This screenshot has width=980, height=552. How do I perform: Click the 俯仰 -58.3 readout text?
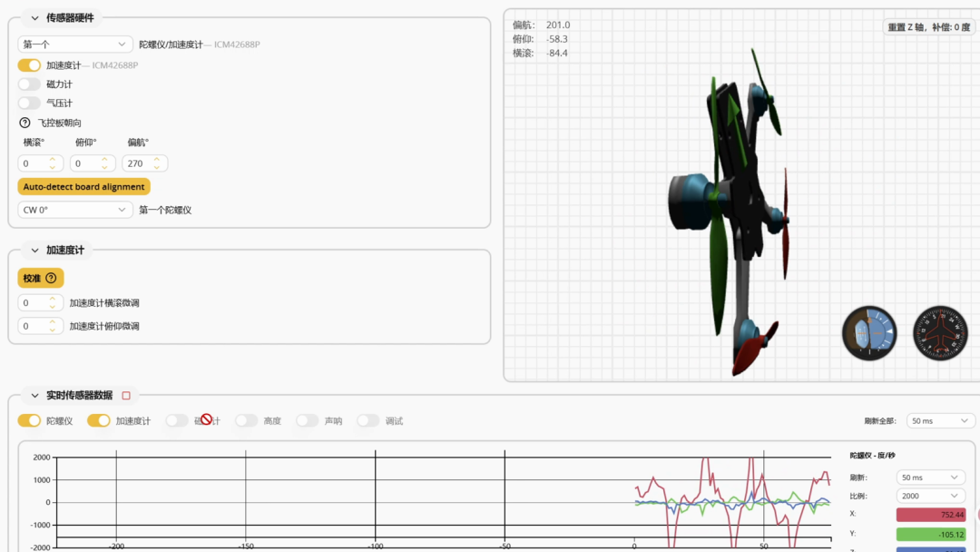click(x=540, y=39)
